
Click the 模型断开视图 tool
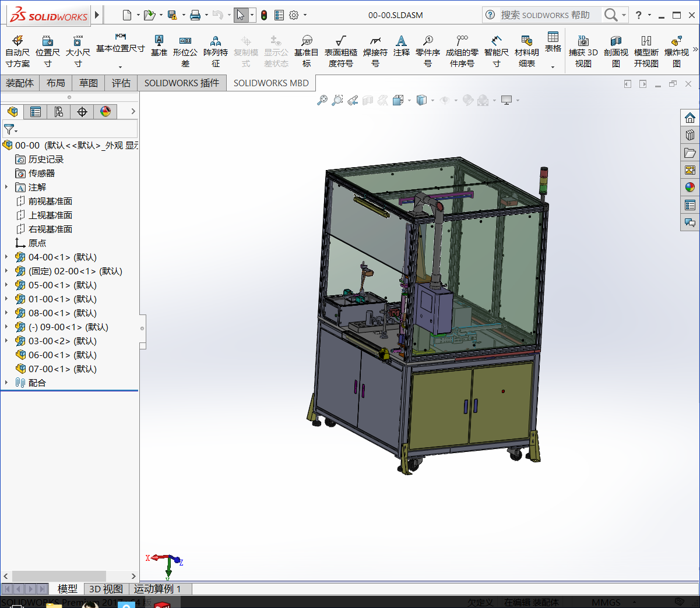pos(646,52)
